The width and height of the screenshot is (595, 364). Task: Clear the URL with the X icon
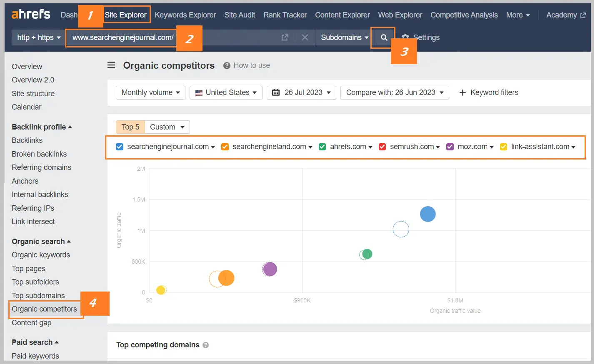(305, 37)
